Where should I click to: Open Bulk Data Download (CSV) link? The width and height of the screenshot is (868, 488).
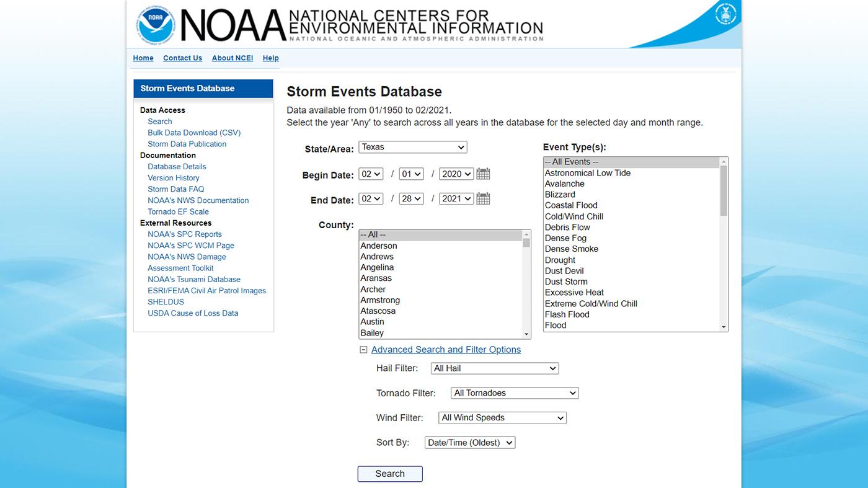coord(194,133)
